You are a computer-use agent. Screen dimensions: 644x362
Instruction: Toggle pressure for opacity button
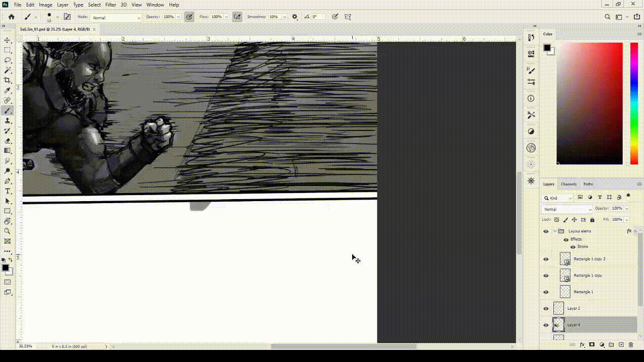(x=189, y=17)
